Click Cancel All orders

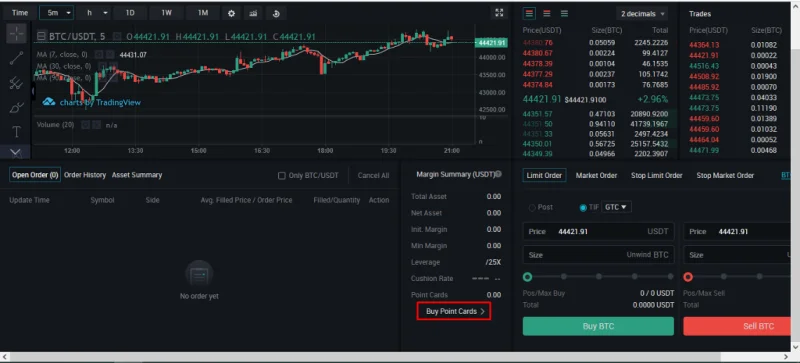point(373,176)
